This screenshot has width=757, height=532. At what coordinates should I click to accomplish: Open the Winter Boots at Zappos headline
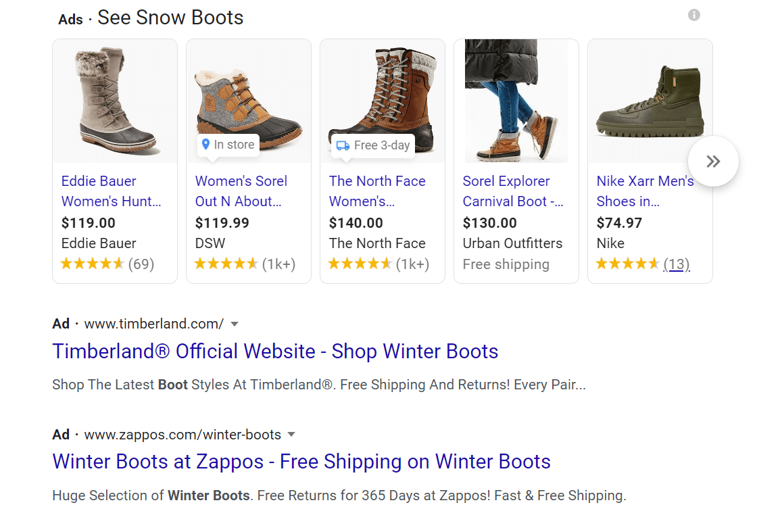[x=301, y=462]
